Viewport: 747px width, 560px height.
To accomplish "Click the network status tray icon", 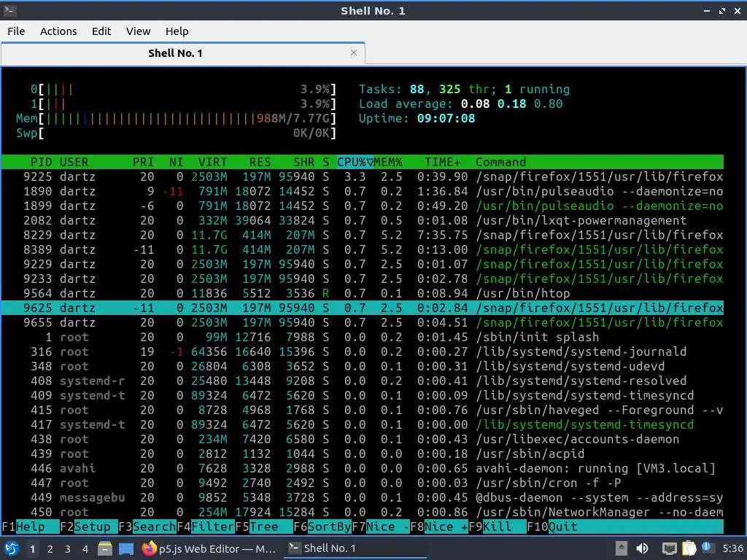I will pyautogui.click(x=669, y=548).
